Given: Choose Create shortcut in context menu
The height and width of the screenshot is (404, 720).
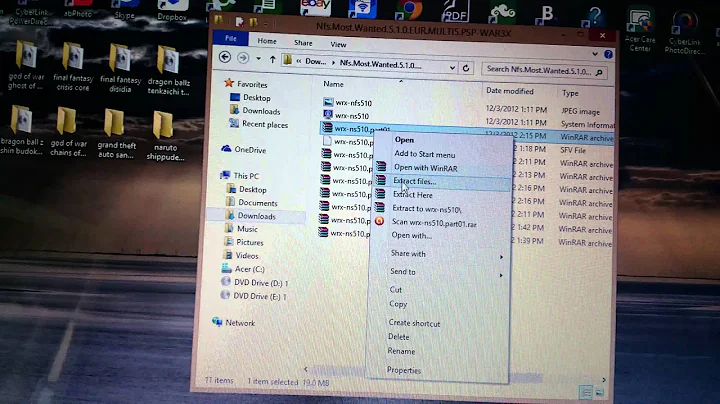Looking at the screenshot, I should click(x=414, y=323).
